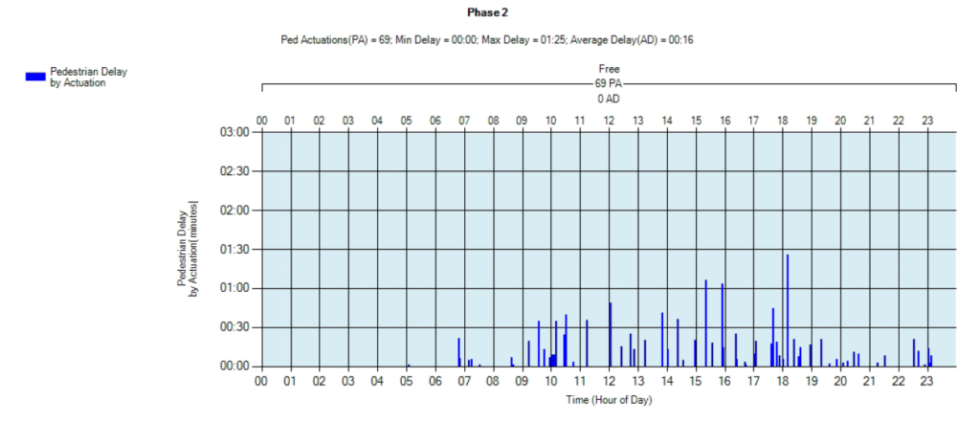The image size is (980, 423).
Task: Click the tall delay bar after hour 15
Action: (x=705, y=323)
